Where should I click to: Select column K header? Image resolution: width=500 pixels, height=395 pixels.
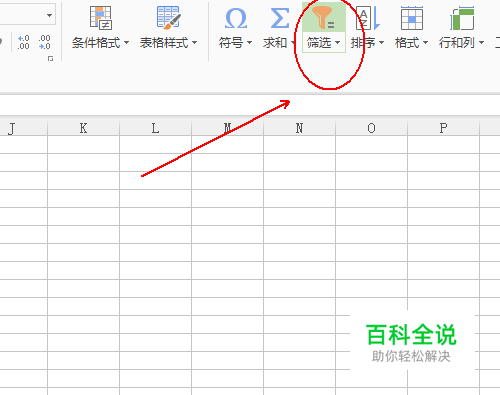pos(83,128)
